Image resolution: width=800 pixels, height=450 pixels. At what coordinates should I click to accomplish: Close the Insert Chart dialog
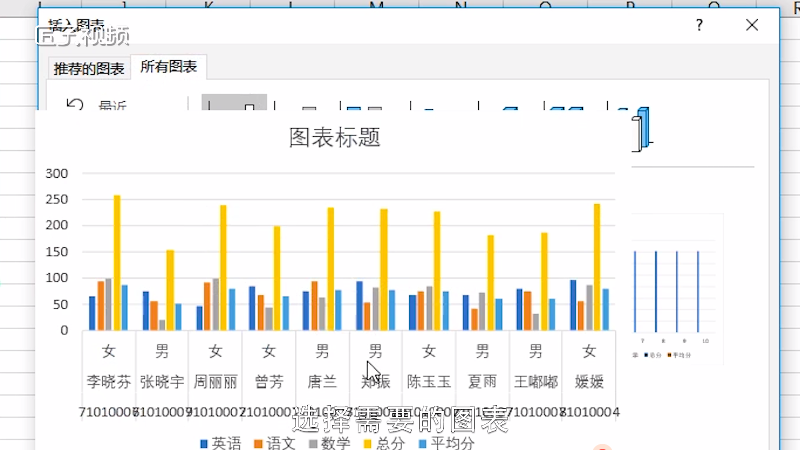(752, 25)
